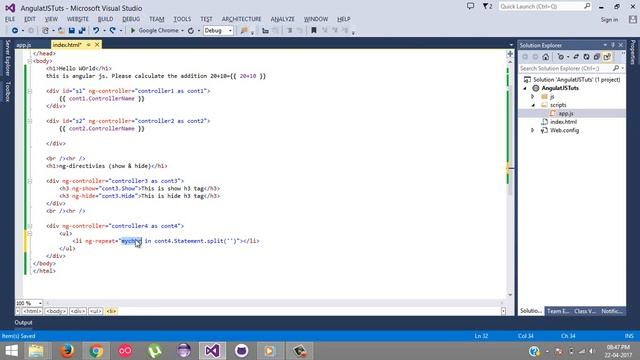This screenshot has width=640, height=360.
Task: Select the <body> breadcrumb tag
Action: coord(56,311)
